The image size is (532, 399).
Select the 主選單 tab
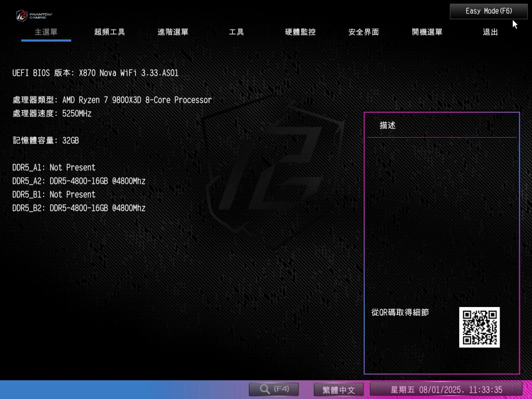tap(46, 32)
